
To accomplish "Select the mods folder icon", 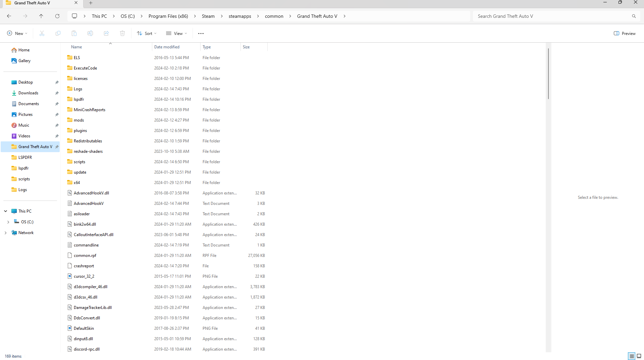I will click(70, 120).
